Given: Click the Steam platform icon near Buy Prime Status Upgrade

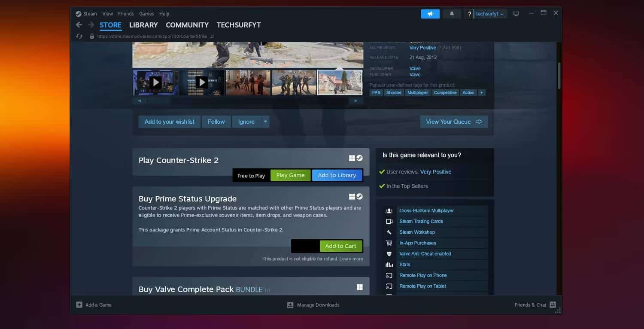Looking at the screenshot, I should (359, 196).
